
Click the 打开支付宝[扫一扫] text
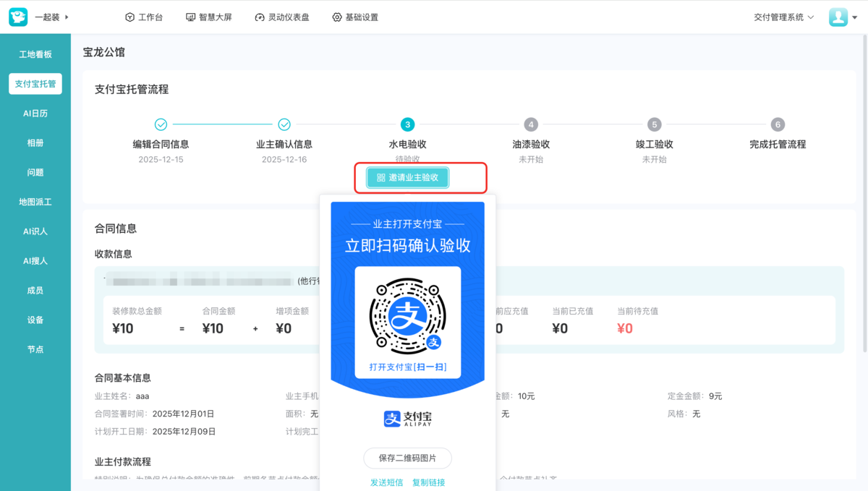[x=408, y=367]
